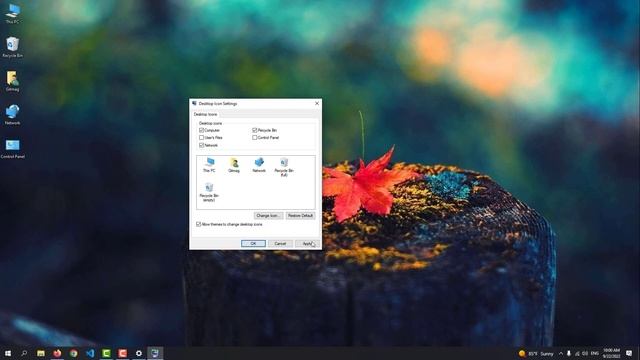640x360 pixels.
Task: Open the notification center
Action: tap(629, 353)
